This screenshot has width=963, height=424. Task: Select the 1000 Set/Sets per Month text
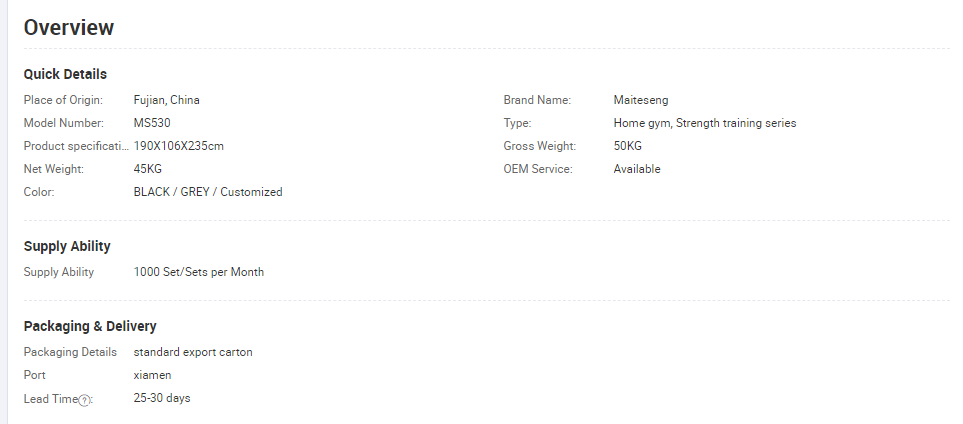[x=198, y=272]
